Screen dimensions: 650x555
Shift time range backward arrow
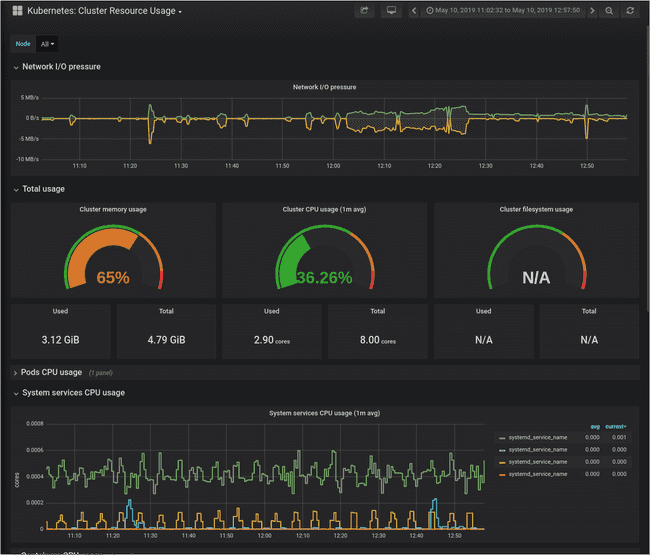tap(414, 11)
